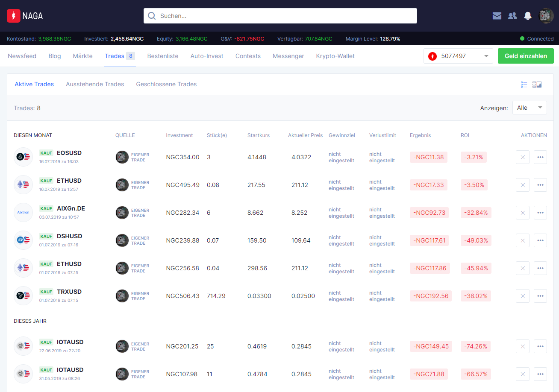Screen dimensions: 559x392
Task: Open more actions for DSHUSD trade
Action: click(x=540, y=240)
